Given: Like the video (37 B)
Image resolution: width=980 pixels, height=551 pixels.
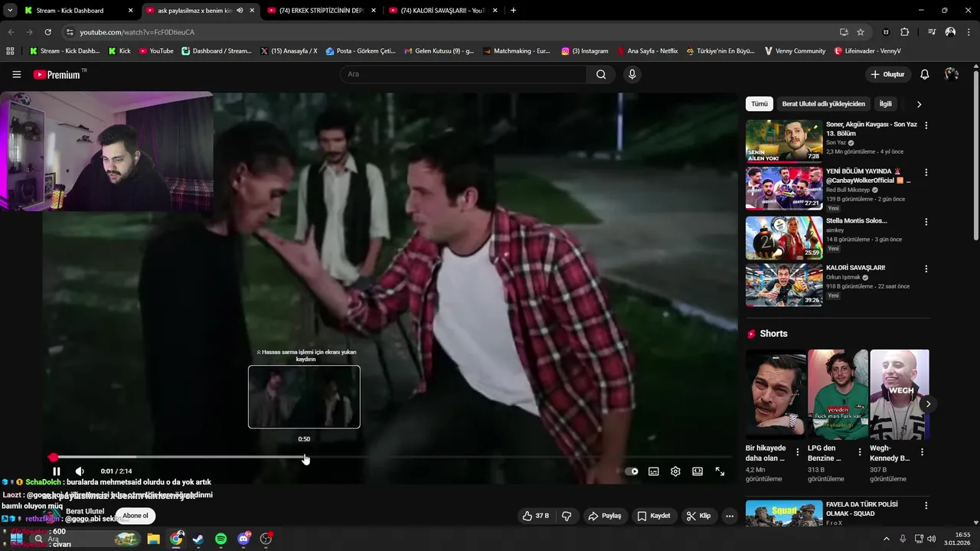Looking at the screenshot, I should (x=535, y=516).
